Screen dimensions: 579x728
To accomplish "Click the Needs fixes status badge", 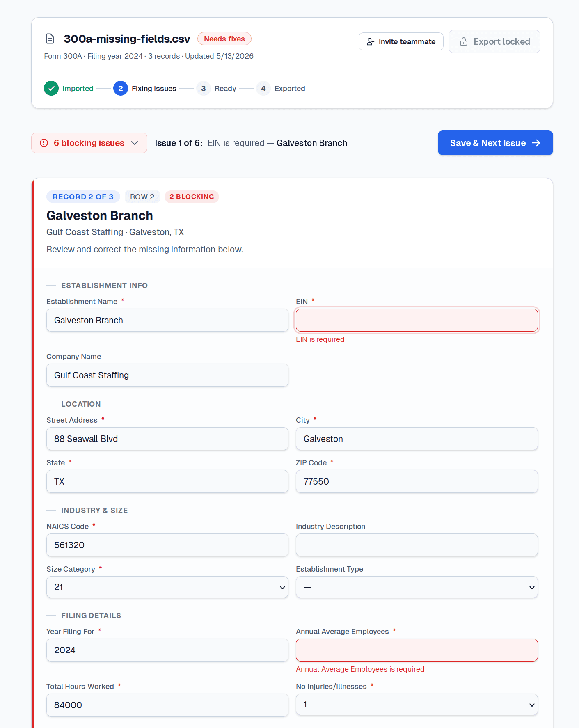I will tap(224, 39).
